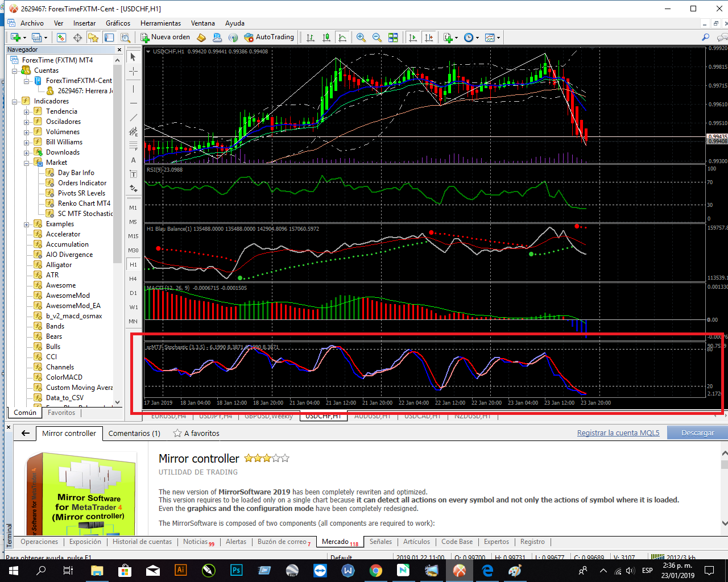Select the vertical line drawing tool
The image size is (728, 582).
click(x=133, y=89)
